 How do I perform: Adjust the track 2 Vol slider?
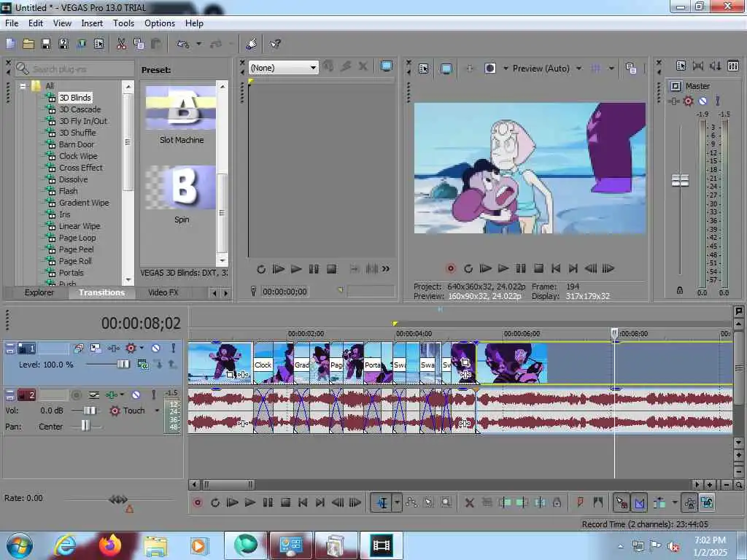[89, 411]
